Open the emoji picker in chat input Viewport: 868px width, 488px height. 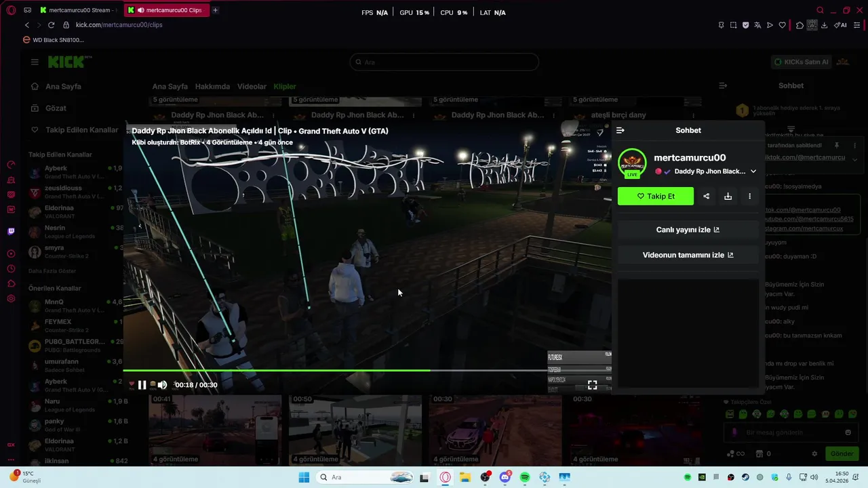pyautogui.click(x=848, y=432)
